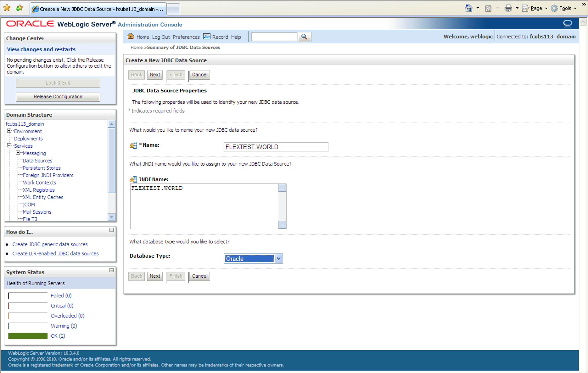Screen dimensions: 588x373
Task: Select Data Sources in the domain tree
Action: tap(37, 161)
